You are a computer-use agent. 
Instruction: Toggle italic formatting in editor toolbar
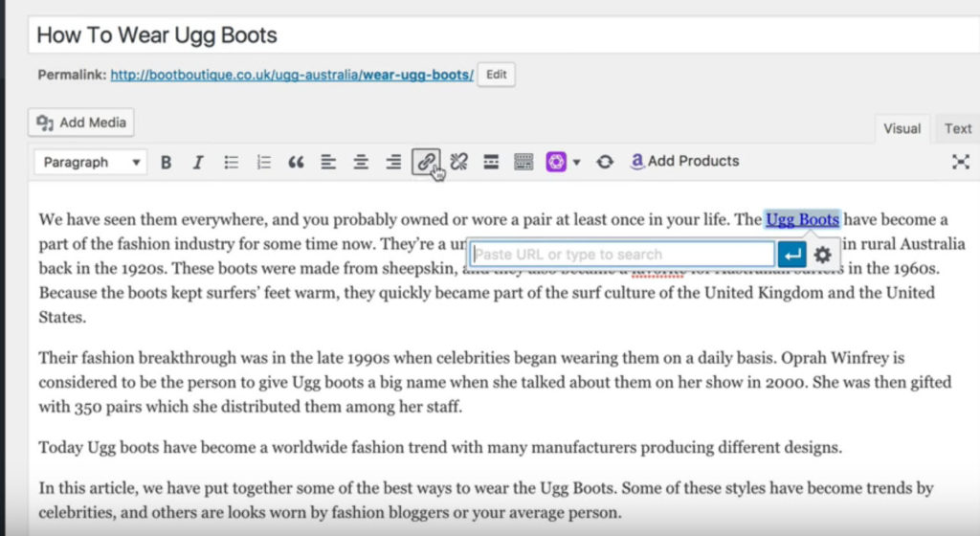tap(198, 163)
